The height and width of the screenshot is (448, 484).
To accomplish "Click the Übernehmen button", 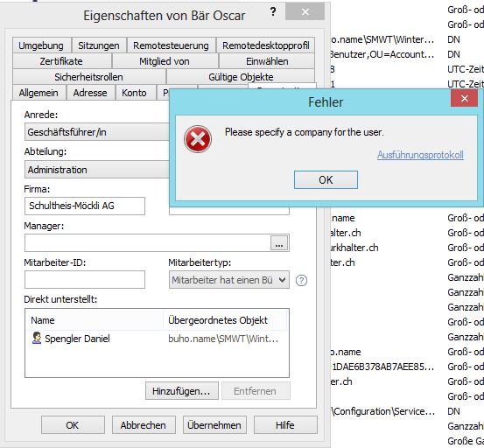I will pos(214,425).
